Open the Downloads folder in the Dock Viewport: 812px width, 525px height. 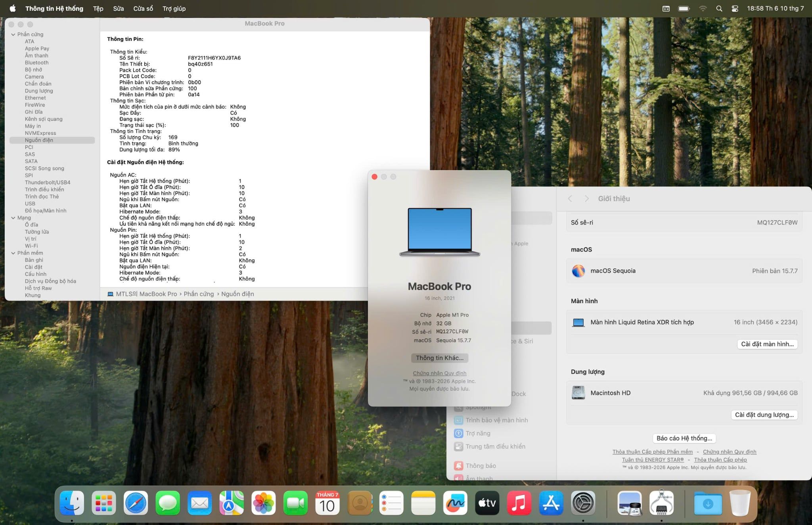click(708, 503)
